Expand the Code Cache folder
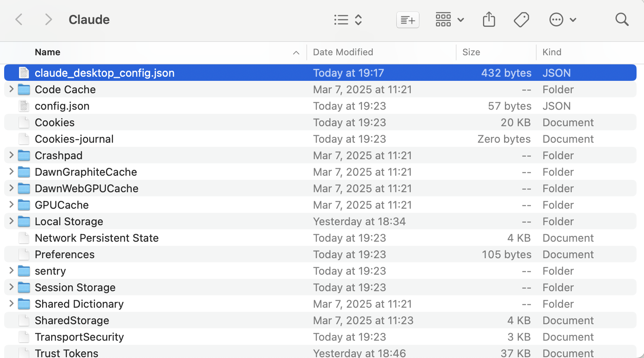This screenshot has height=358, width=644. (12, 89)
